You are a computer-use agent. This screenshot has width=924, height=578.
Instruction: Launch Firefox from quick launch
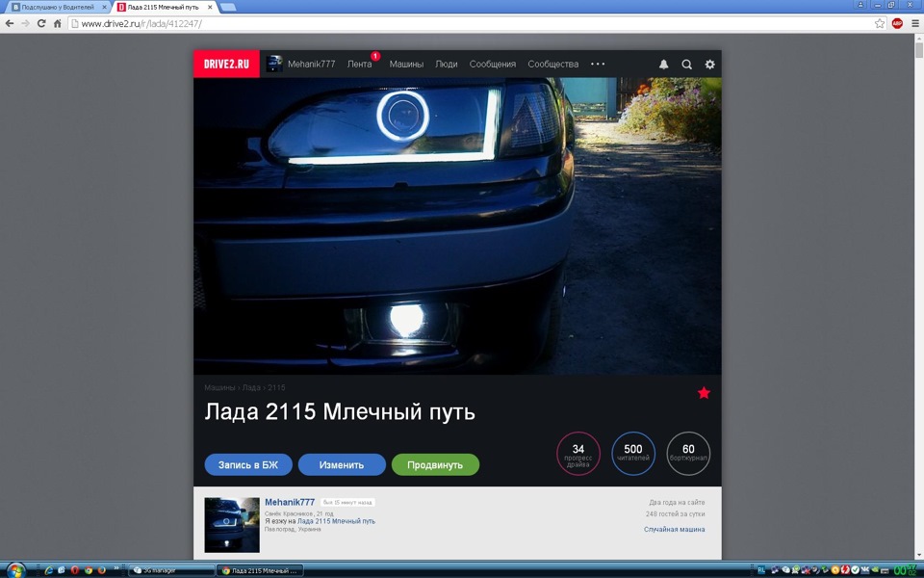[x=101, y=570]
